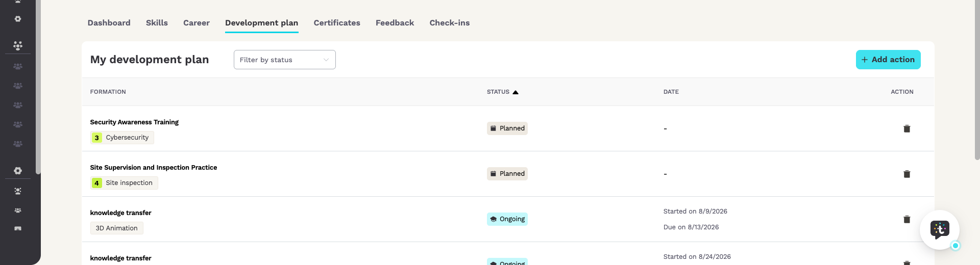
Task: Open the chat assistant bubble
Action: (939, 230)
